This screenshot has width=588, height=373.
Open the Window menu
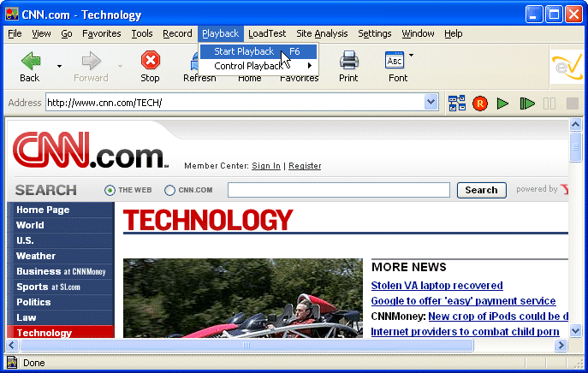(x=419, y=33)
